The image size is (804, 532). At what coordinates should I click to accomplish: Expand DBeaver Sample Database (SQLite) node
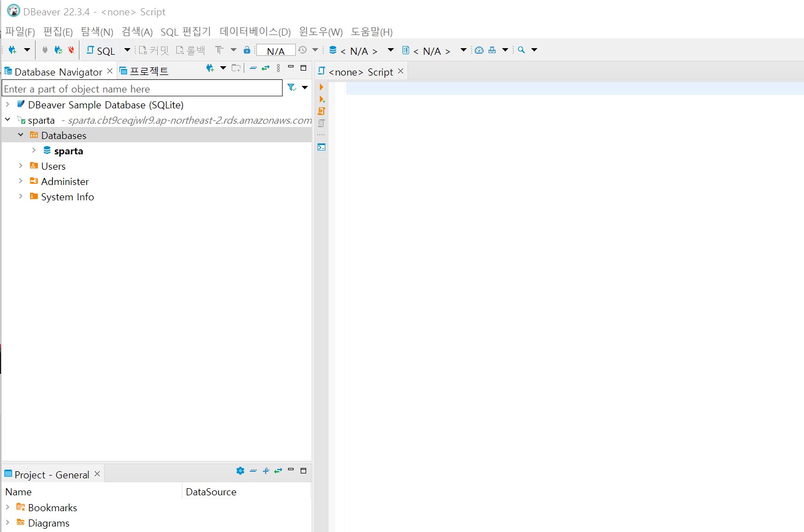(x=8, y=104)
